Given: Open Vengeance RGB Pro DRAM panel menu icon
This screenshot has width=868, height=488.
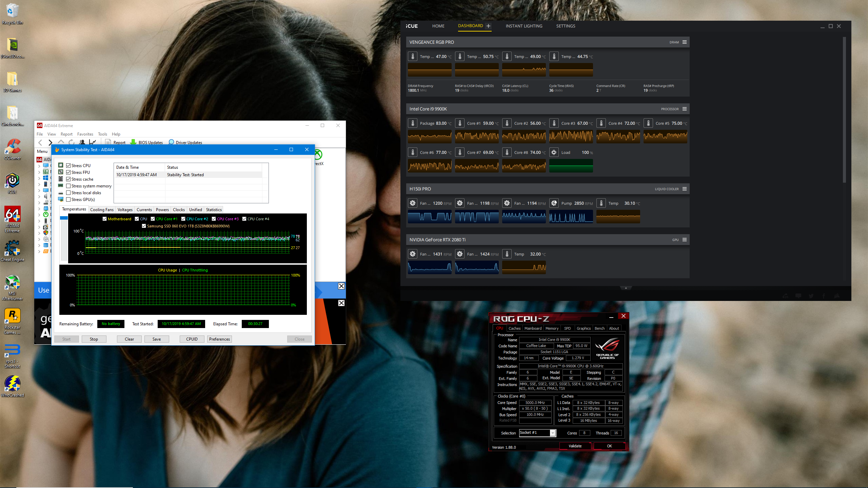Looking at the screenshot, I should pos(685,42).
